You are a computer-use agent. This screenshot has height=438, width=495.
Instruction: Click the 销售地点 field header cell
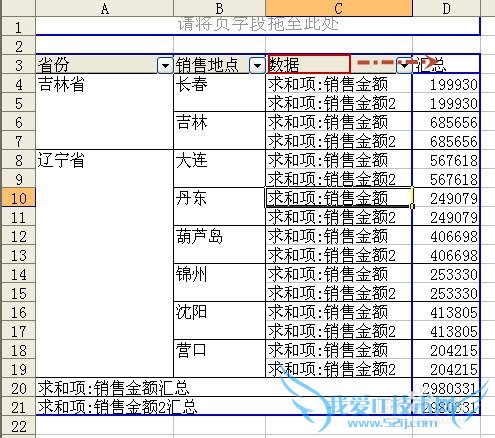coord(219,65)
